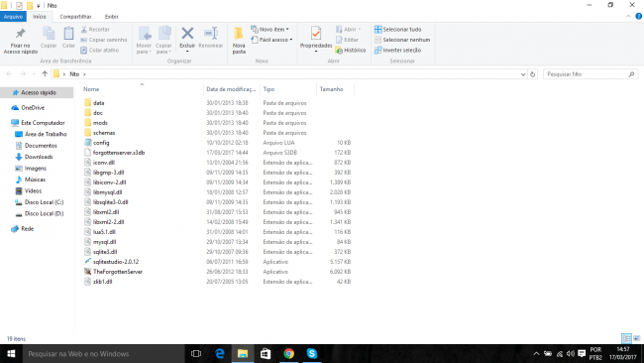
Task: Pin to Acesso rápido
Action: 20,41
